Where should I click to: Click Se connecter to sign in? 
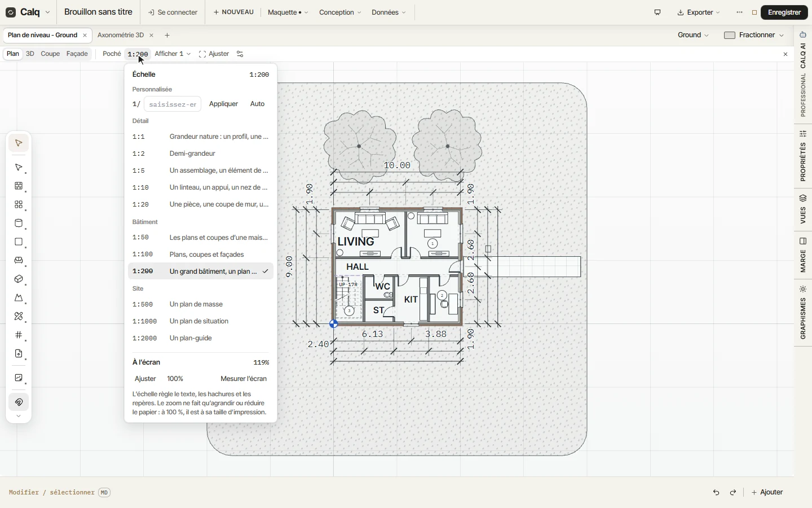[173, 12]
